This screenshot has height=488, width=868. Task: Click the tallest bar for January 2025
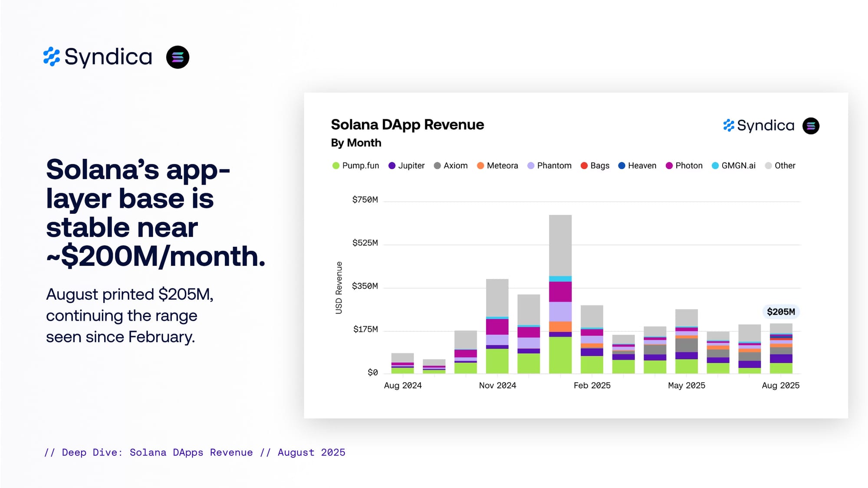click(x=560, y=294)
